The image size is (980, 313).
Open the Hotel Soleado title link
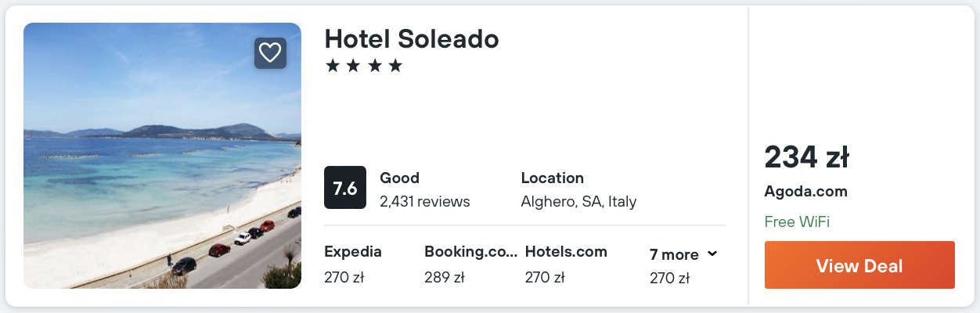click(x=411, y=38)
